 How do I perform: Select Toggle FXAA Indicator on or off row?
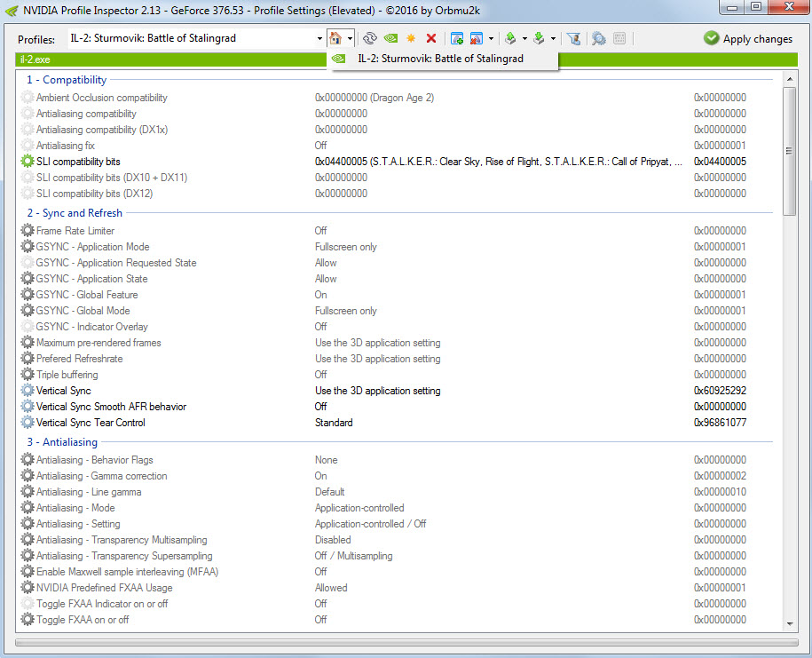pyautogui.click(x=398, y=604)
